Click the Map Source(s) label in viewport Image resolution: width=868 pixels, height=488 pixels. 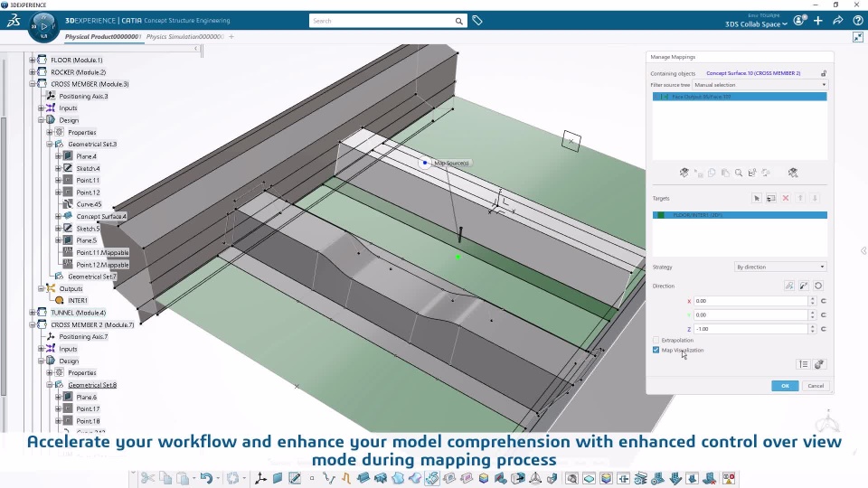(451, 164)
